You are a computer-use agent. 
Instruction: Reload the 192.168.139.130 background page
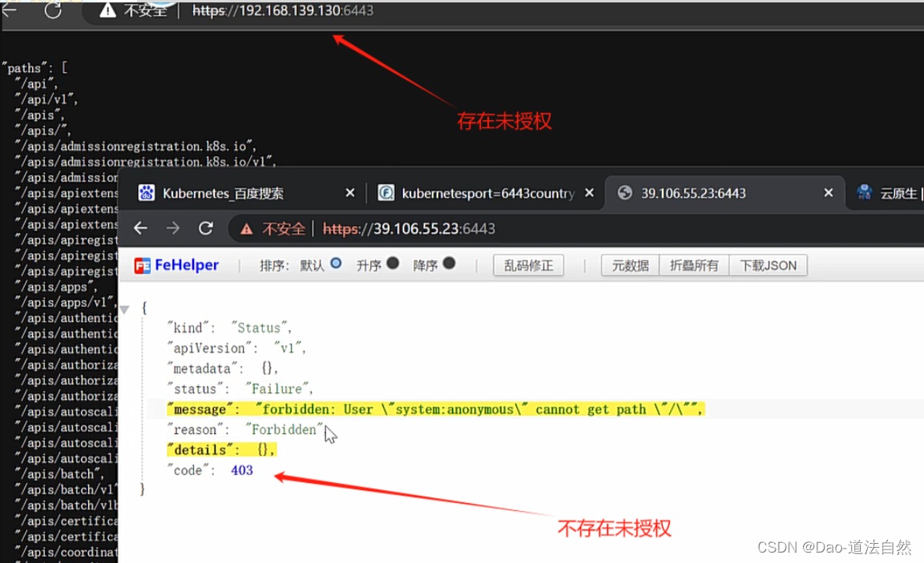click(53, 10)
